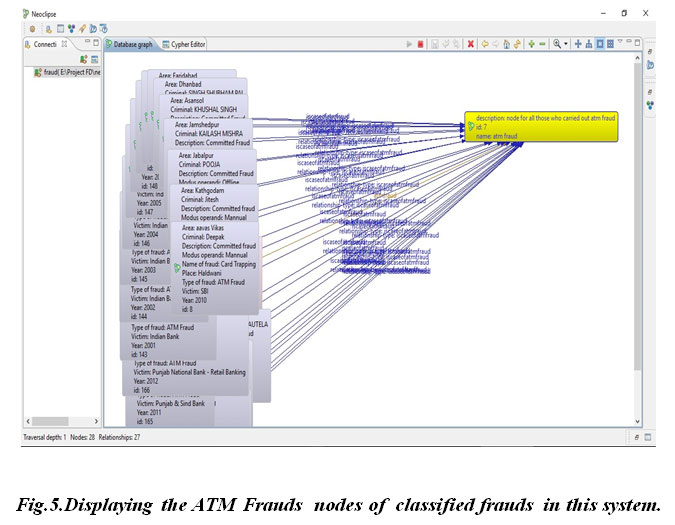Click the Neoclipse logo in title bar

click(x=27, y=13)
